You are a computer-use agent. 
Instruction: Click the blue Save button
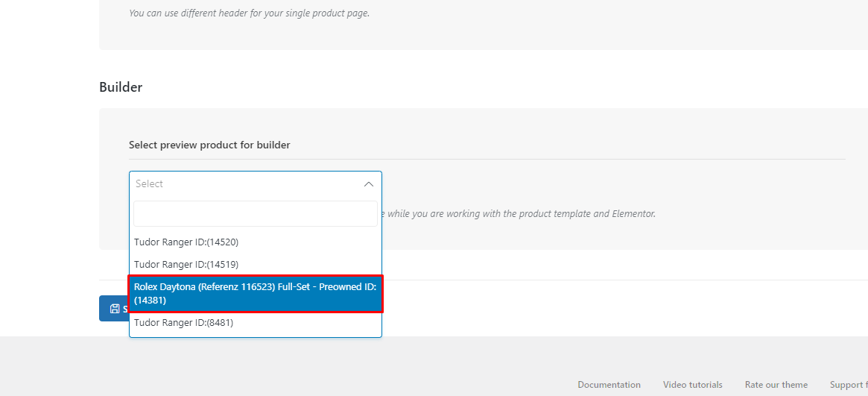coord(114,309)
